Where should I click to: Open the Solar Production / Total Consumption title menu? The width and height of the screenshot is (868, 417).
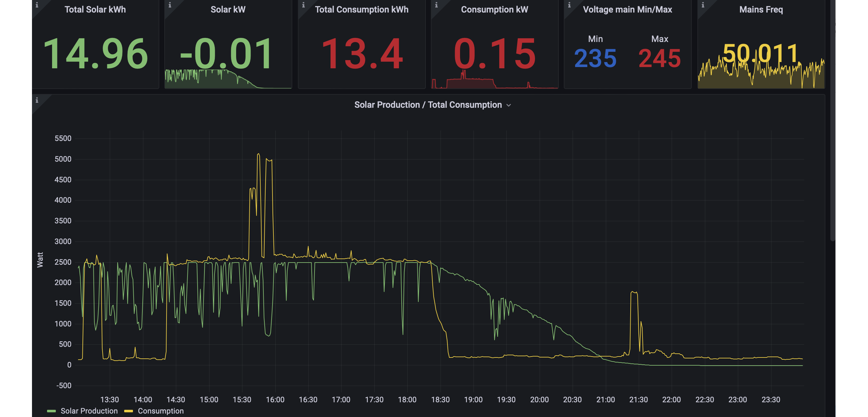(x=428, y=105)
